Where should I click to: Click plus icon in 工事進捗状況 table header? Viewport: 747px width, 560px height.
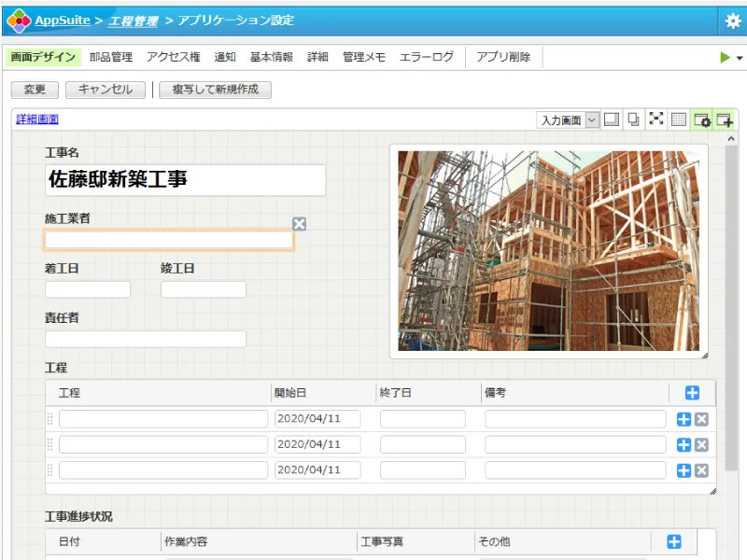coord(674,542)
